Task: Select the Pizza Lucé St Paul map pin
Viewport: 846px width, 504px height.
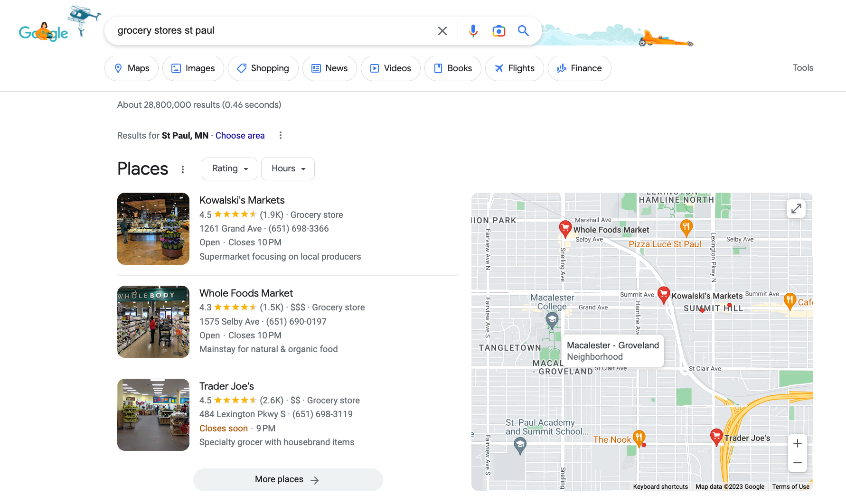Action: pyautogui.click(x=686, y=228)
